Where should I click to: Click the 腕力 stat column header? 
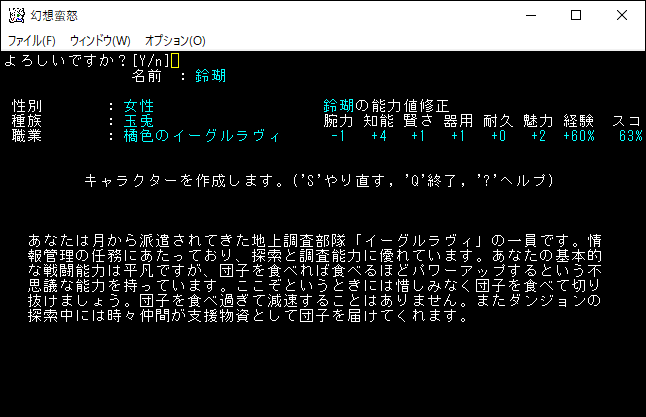point(339,121)
